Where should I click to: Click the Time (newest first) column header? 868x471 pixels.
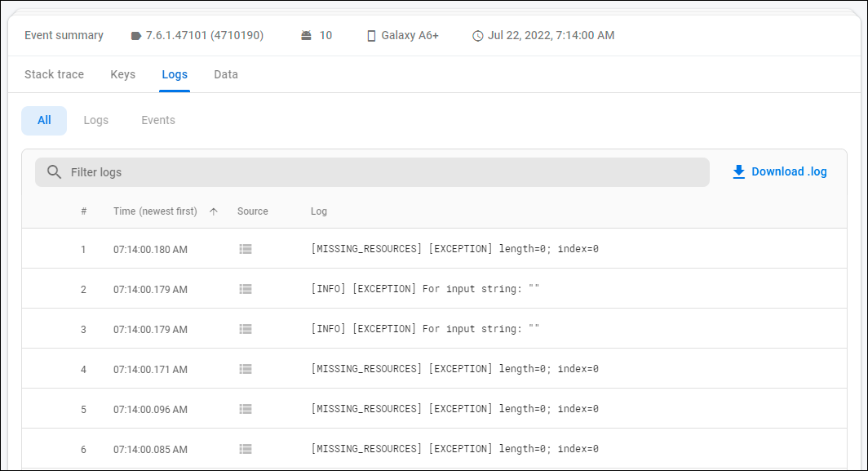(155, 211)
